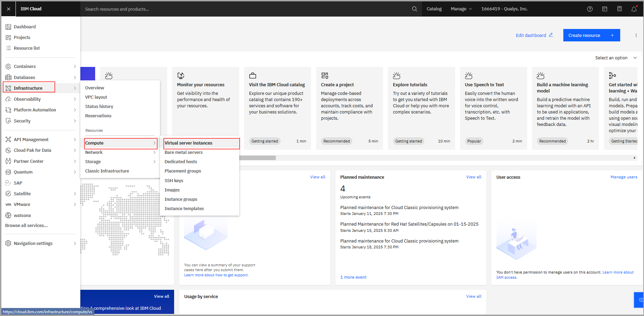
Task: Choose Bare metal servers menu item
Action: [183, 152]
